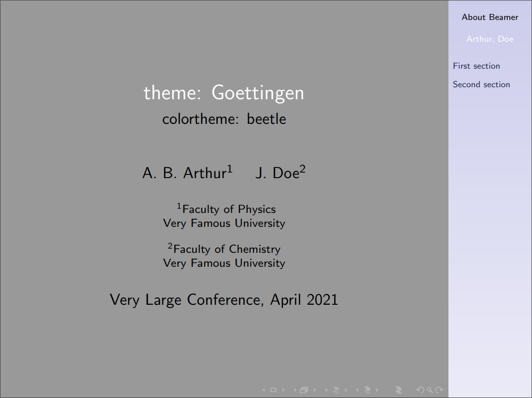Click the section navigation icon
The width and height of the screenshot is (532, 398).
point(367,390)
